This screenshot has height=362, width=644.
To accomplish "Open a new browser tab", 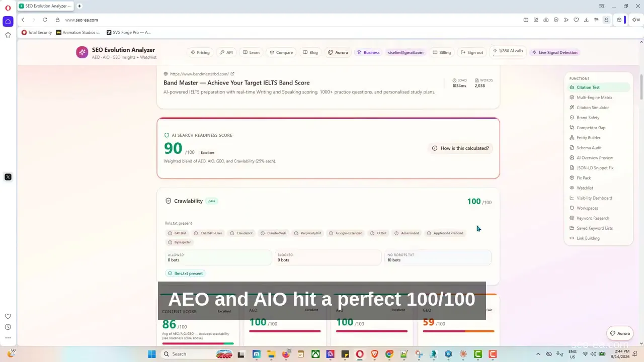I will [x=79, y=6].
